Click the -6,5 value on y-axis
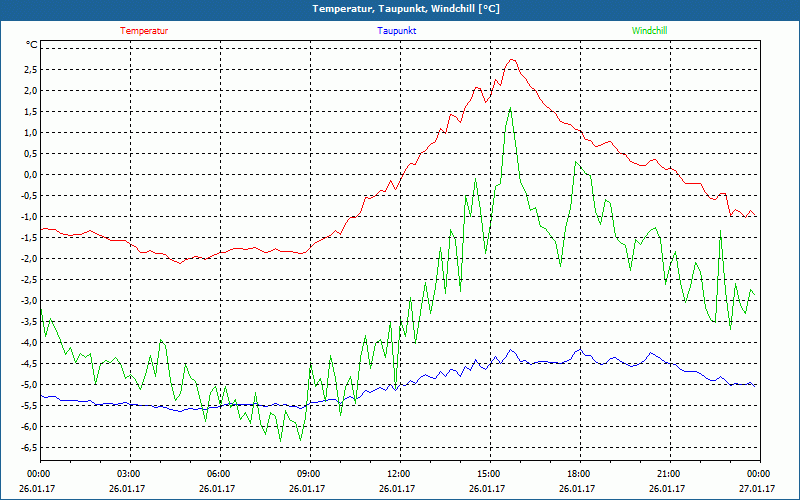The image size is (800, 500). click(26, 447)
